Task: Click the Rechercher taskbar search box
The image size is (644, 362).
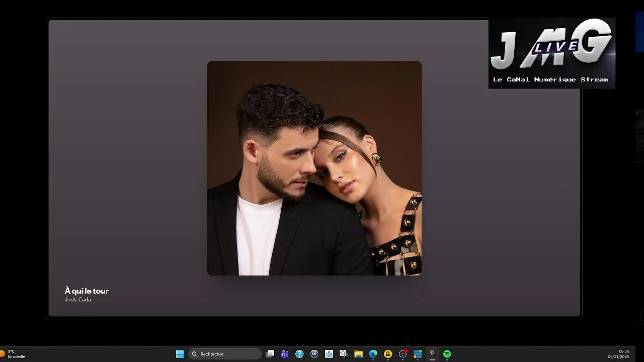Action: click(x=225, y=354)
